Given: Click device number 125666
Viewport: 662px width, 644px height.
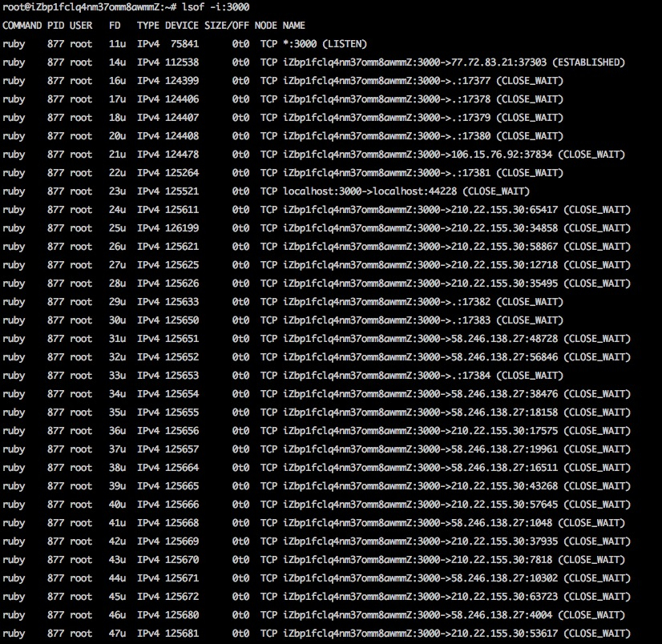Looking at the screenshot, I should [x=182, y=505].
